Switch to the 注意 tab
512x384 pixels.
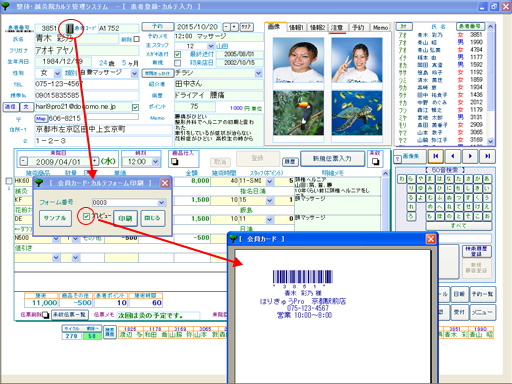pyautogui.click(x=337, y=28)
